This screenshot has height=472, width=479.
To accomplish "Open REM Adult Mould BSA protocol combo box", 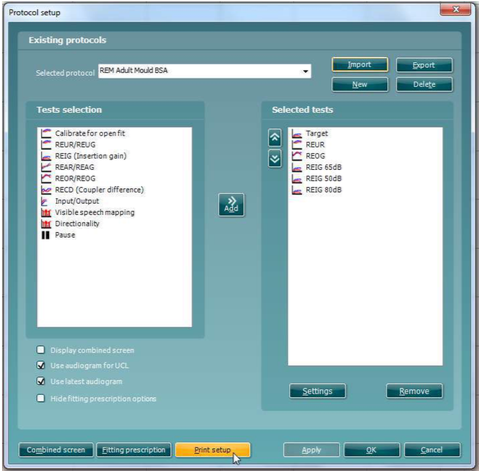I will coord(205,71).
